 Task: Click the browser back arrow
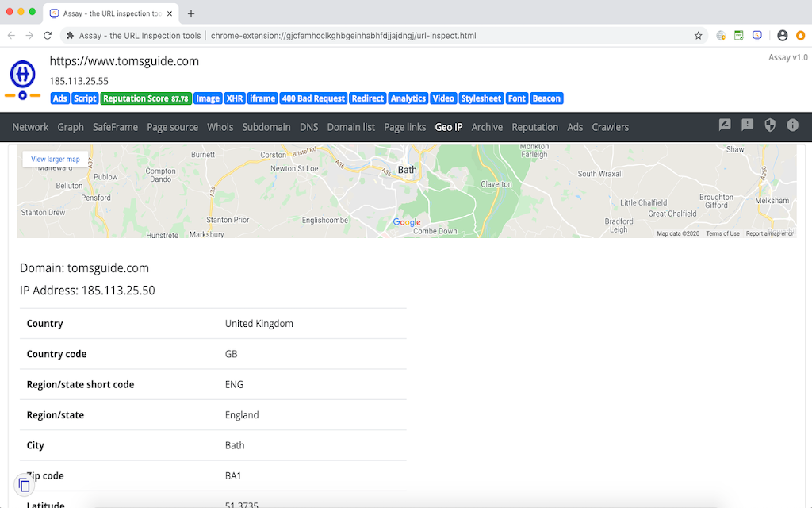click(x=11, y=35)
